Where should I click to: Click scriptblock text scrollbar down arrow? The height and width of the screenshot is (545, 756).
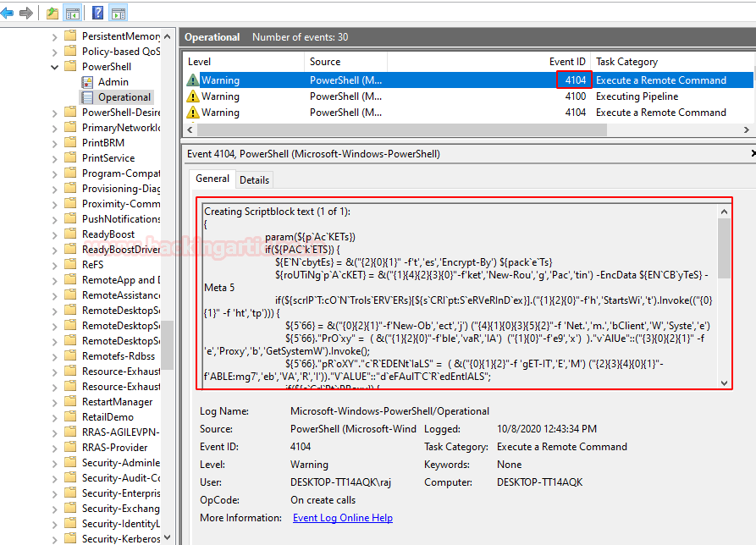(x=724, y=383)
